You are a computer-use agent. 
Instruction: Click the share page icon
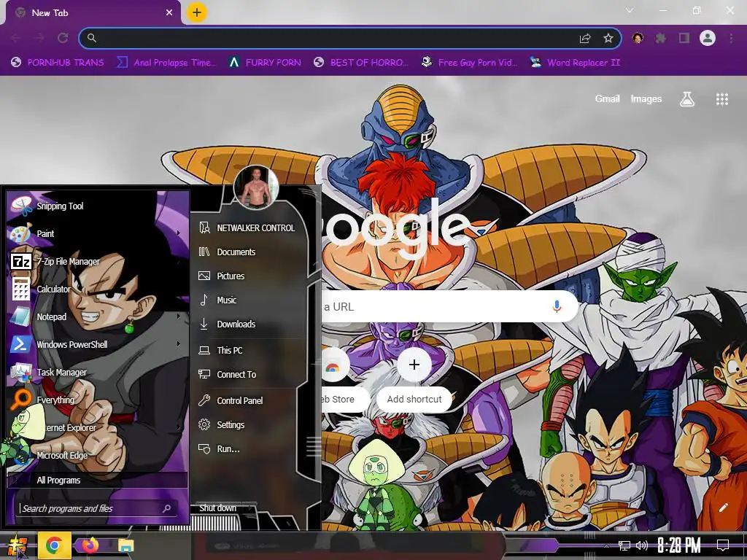(585, 38)
